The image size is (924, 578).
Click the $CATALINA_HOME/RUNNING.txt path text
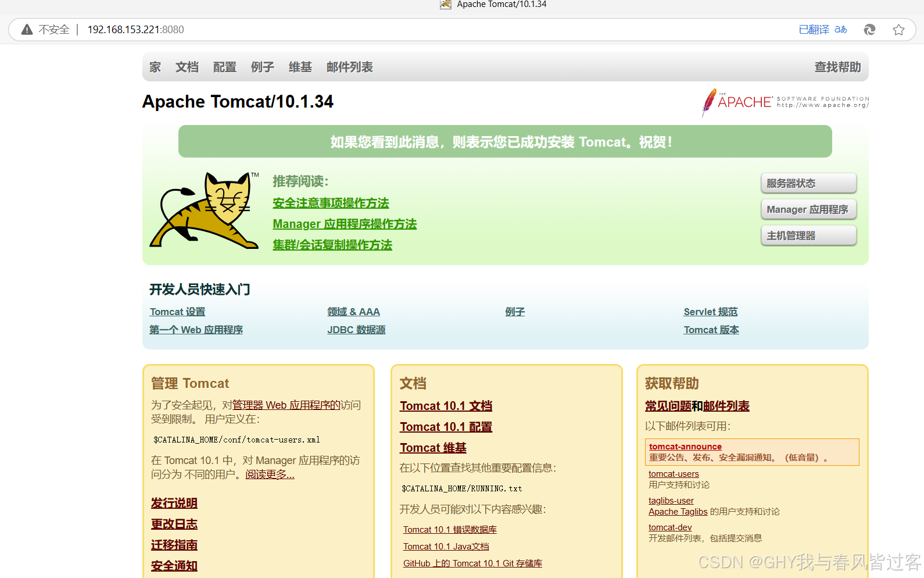(x=462, y=488)
